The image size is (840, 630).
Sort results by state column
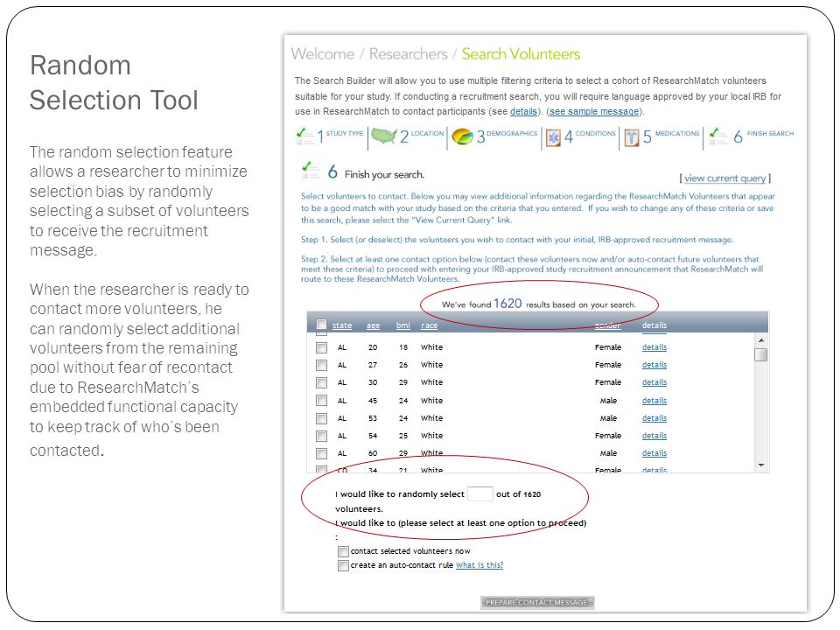(342, 325)
